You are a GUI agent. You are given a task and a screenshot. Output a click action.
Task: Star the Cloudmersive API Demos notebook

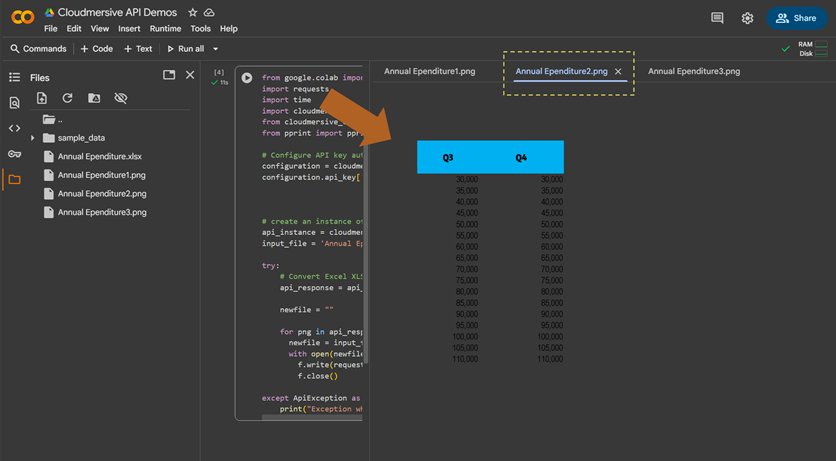point(192,12)
